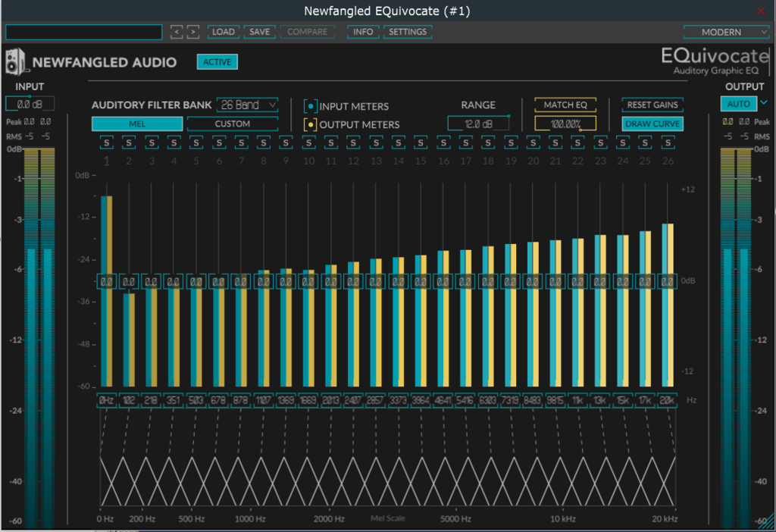This screenshot has height=532, width=776.
Task: Toggle solo on band 22
Action: tap(577, 143)
